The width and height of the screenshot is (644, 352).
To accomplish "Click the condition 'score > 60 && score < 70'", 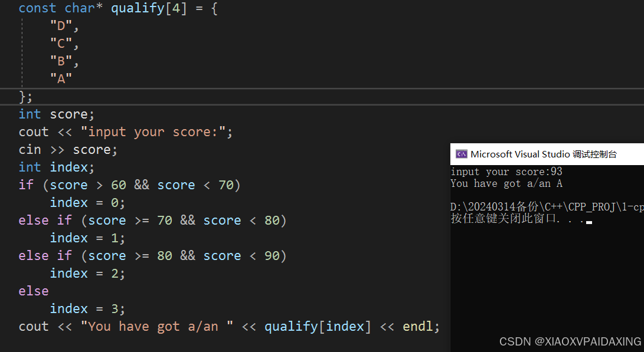I will click(x=142, y=185).
